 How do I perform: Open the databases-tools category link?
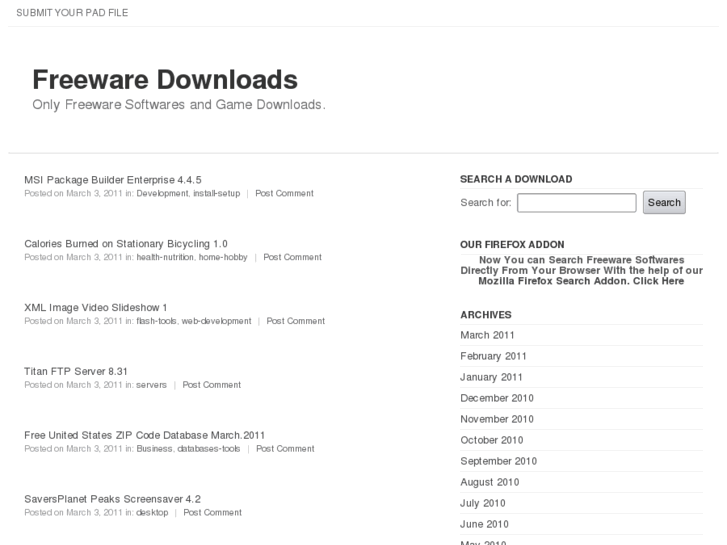point(209,449)
